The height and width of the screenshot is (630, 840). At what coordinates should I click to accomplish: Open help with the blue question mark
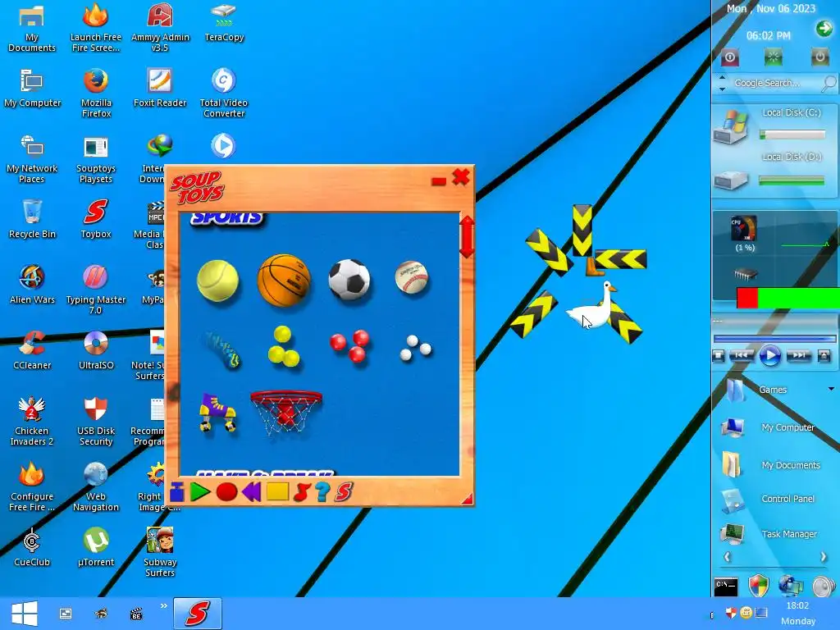tap(322, 492)
